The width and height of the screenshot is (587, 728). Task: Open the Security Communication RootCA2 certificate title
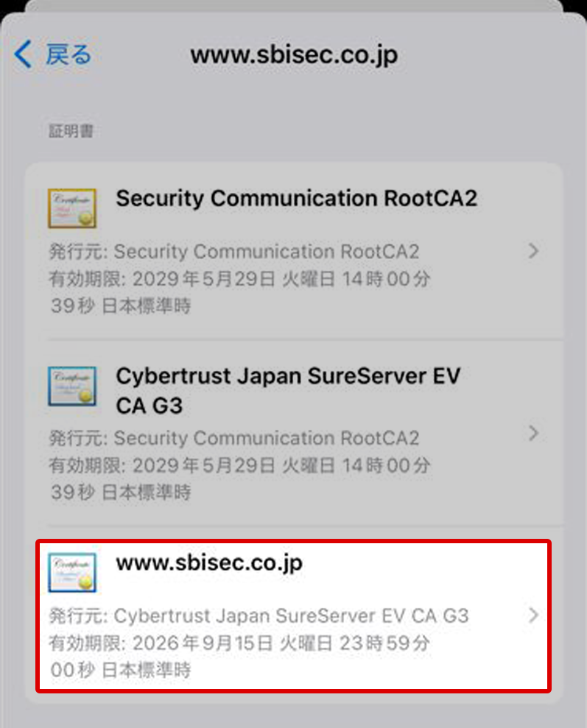point(297,198)
